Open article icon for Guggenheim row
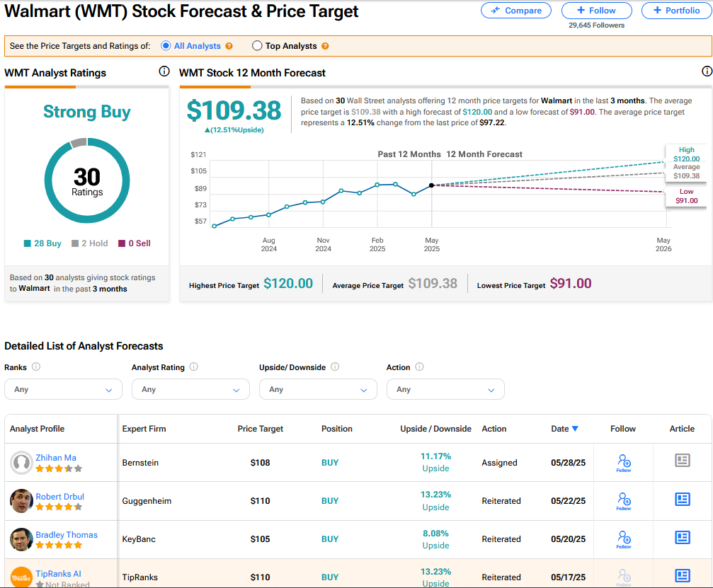 pos(682,499)
